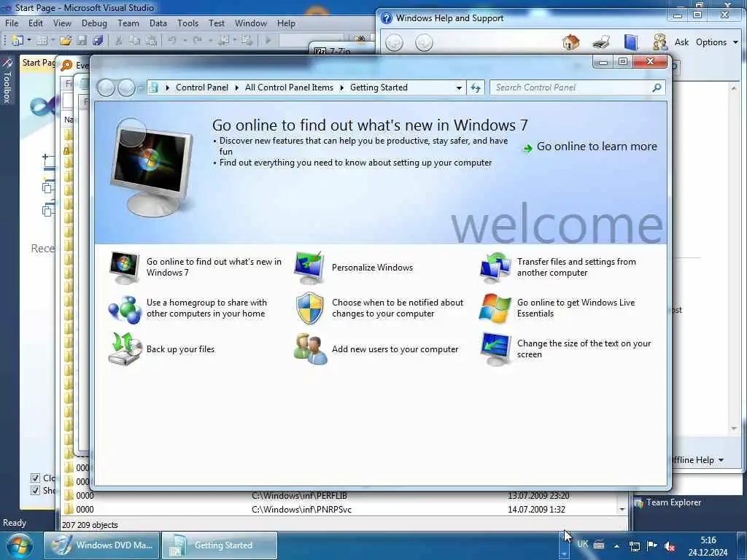
Task: Click Back button in Getting Started window
Action: coord(106,87)
